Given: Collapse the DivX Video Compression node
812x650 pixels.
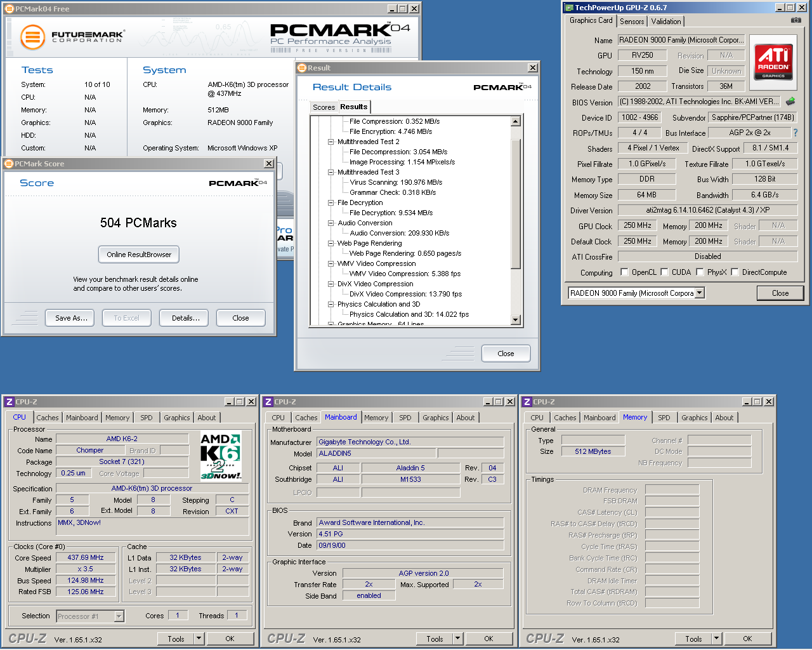Looking at the screenshot, I should [331, 284].
